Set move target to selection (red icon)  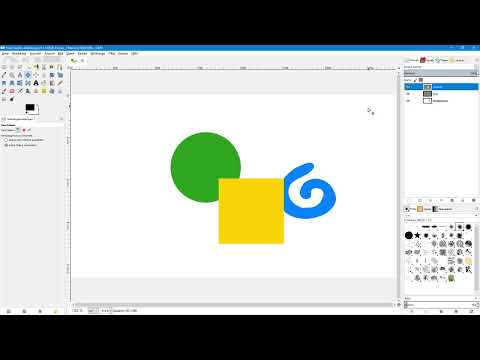(24, 130)
